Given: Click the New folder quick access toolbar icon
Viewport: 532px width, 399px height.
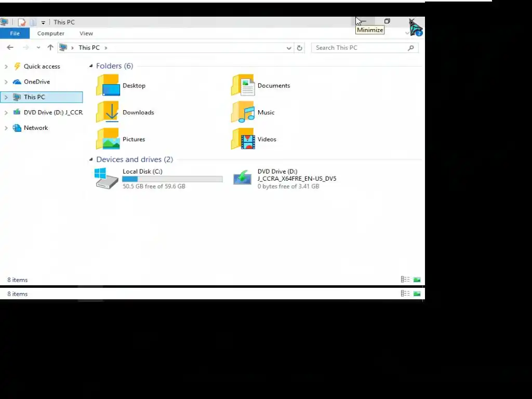Looking at the screenshot, I should [x=33, y=22].
